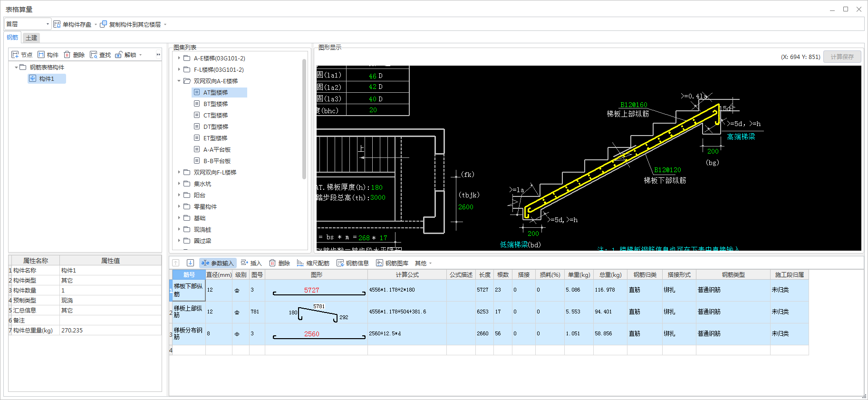Screen dimensions: 868x400
Task: Select BT型楼梯 in the atlas list
Action: [x=215, y=104]
